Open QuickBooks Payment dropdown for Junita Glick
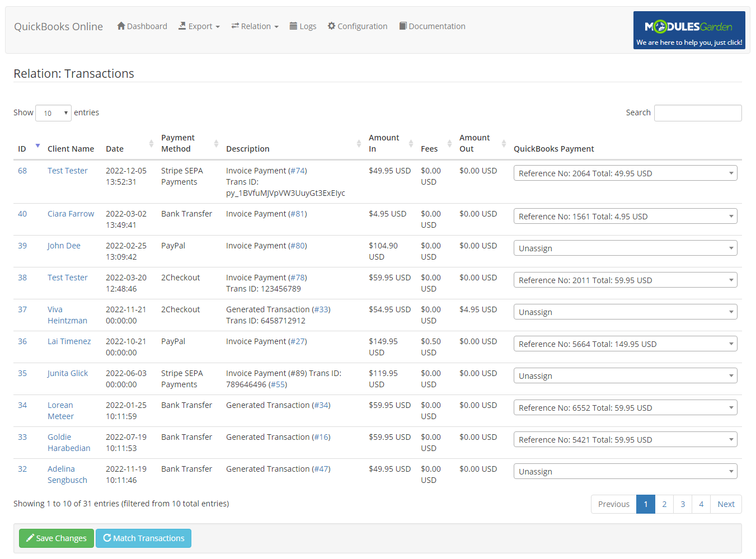 (x=625, y=376)
